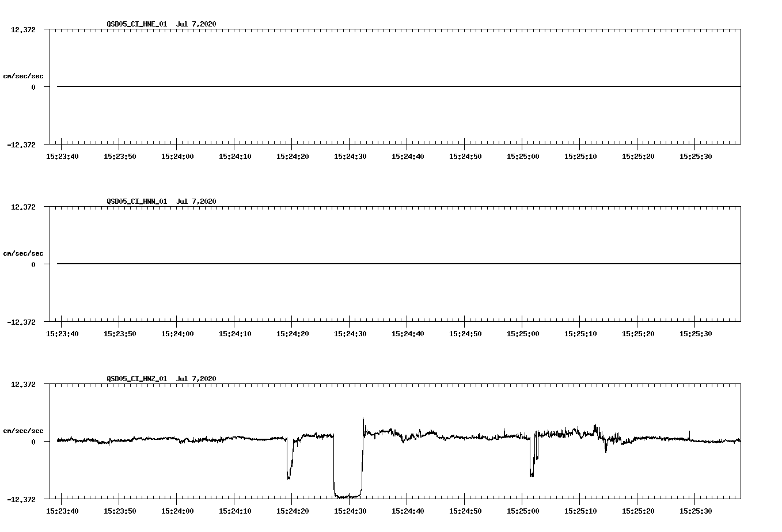Click the 15:23:40 time label on HNE chart
This screenshot has height=532, width=782.
(62, 156)
